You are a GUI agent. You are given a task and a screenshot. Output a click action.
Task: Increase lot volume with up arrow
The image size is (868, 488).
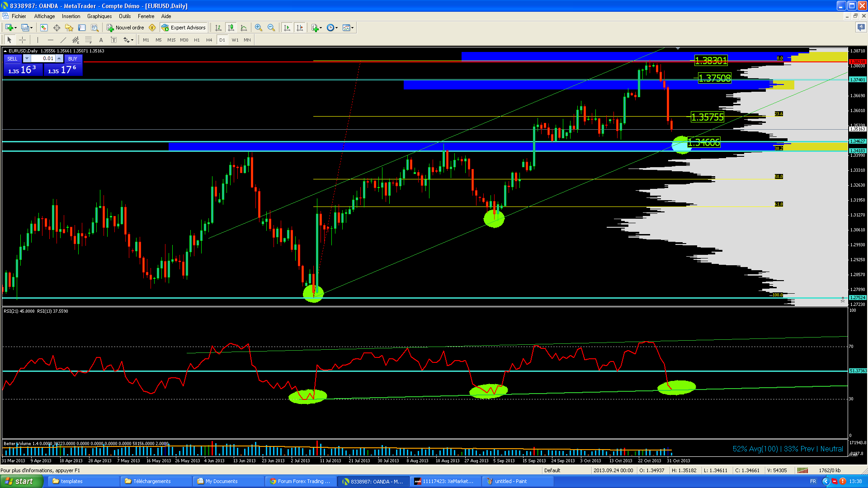tap(59, 58)
